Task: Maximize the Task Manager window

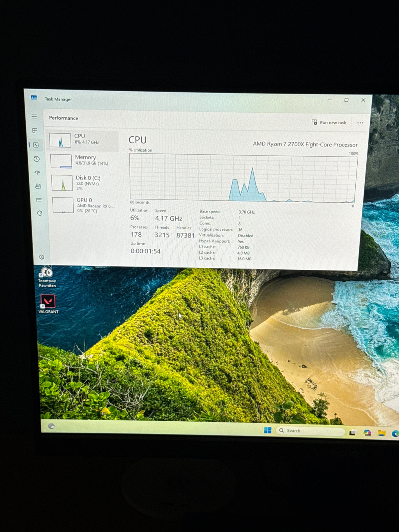Action: pos(346,100)
